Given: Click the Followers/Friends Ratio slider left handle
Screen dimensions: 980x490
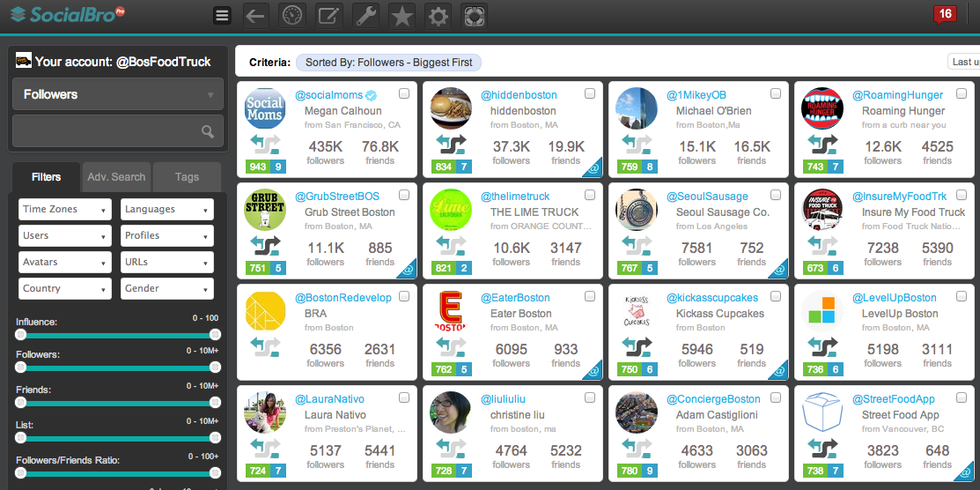Looking at the screenshot, I should click(20, 472).
